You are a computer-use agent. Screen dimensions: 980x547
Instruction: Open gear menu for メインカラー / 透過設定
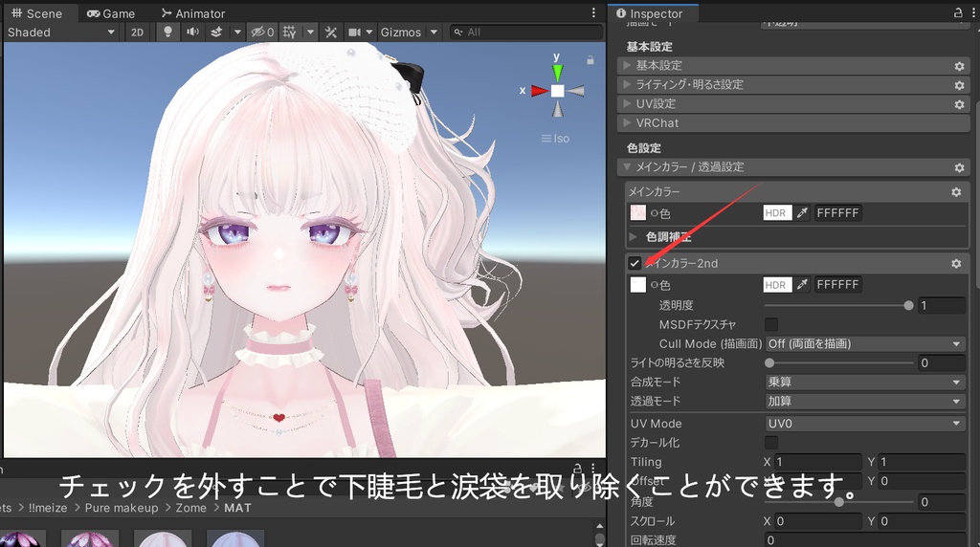(x=959, y=167)
